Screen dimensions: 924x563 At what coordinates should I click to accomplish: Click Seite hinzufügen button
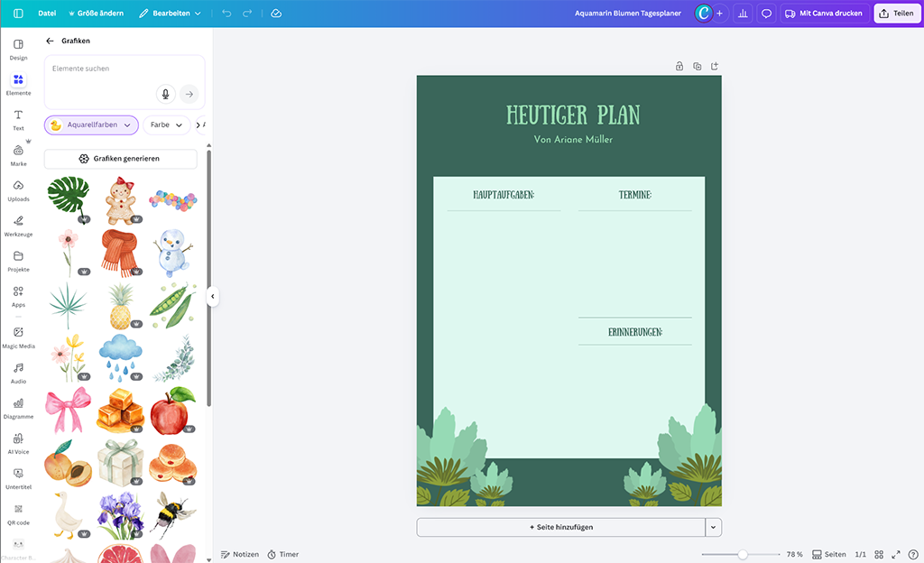(x=561, y=527)
